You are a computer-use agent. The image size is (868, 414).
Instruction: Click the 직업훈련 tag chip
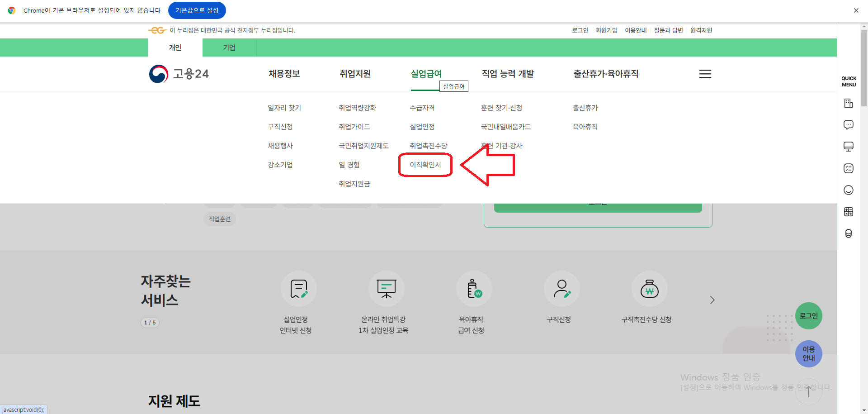click(x=220, y=219)
